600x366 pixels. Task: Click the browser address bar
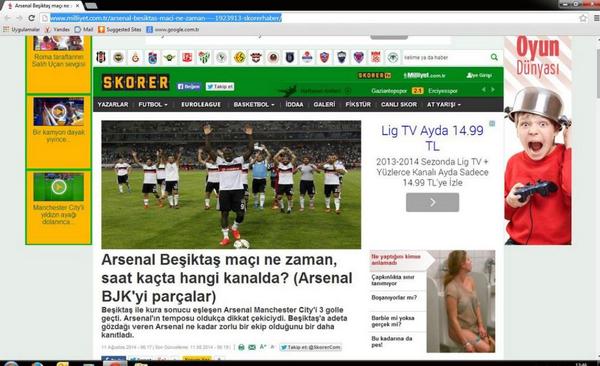coord(313,18)
